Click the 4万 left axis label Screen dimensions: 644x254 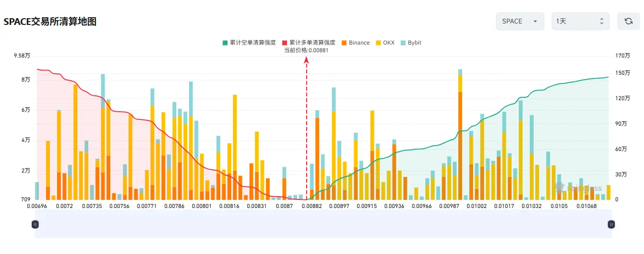pyautogui.click(x=26, y=140)
